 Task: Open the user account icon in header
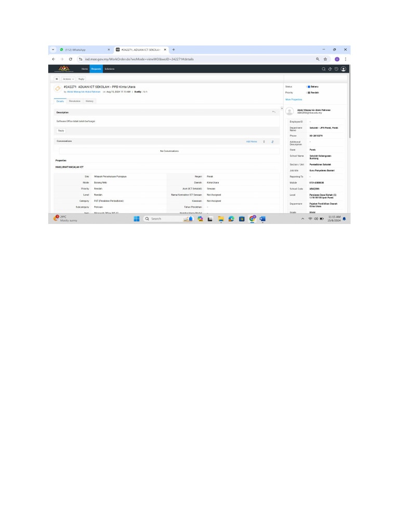[x=343, y=69]
